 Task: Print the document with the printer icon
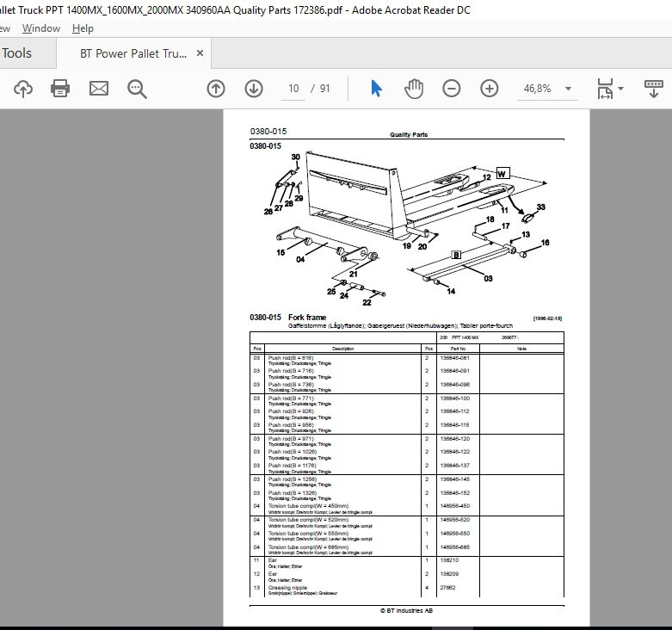(60, 89)
